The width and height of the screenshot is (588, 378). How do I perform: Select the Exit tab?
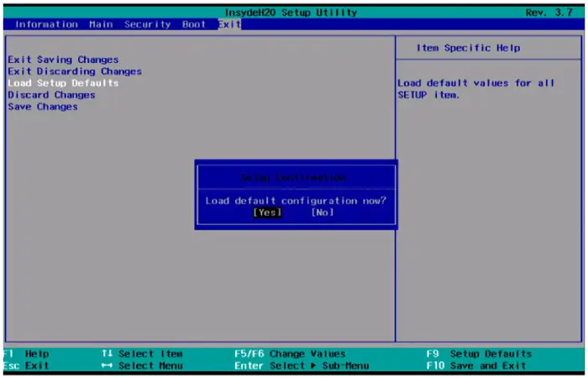tap(229, 24)
